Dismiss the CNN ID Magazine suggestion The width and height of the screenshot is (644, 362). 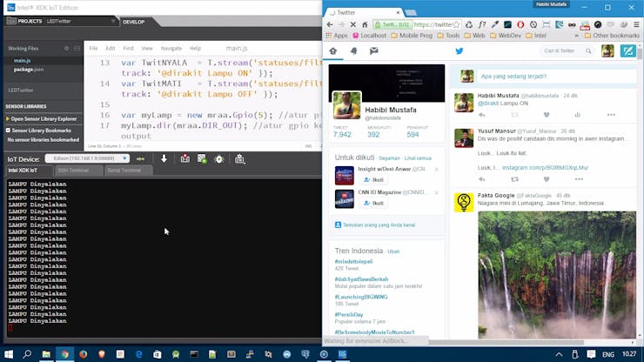[437, 192]
